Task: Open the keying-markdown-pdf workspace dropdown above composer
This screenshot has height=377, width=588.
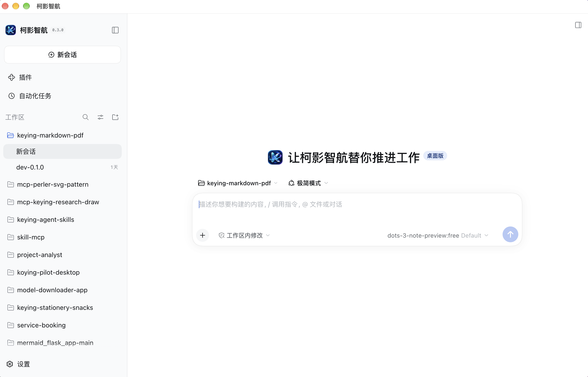Action: [238, 183]
